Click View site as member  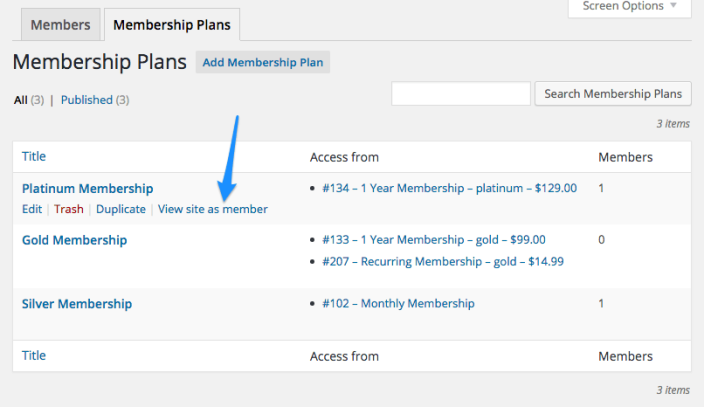coord(213,209)
